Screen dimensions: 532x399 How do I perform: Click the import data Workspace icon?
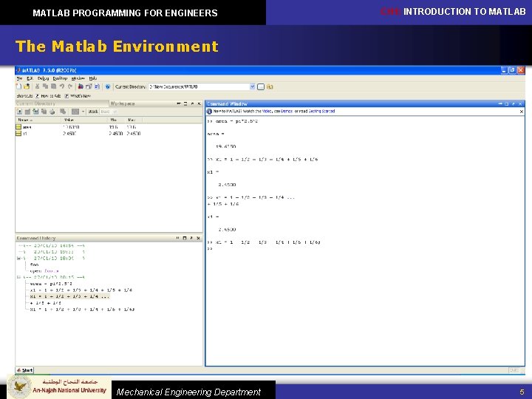click(35, 112)
